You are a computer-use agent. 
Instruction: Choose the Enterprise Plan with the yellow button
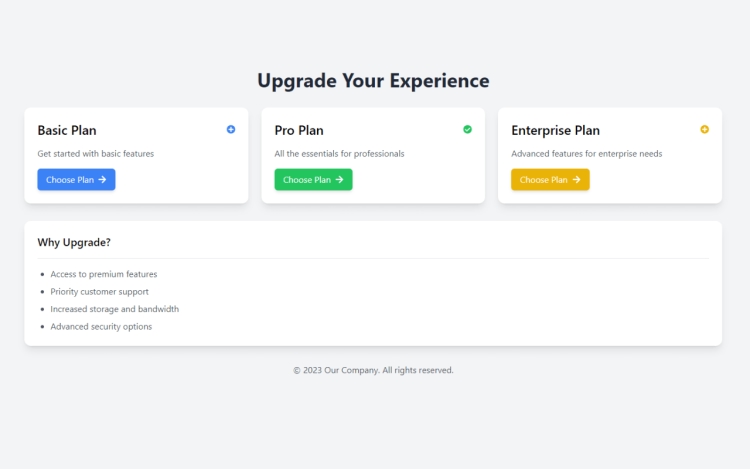tap(550, 180)
